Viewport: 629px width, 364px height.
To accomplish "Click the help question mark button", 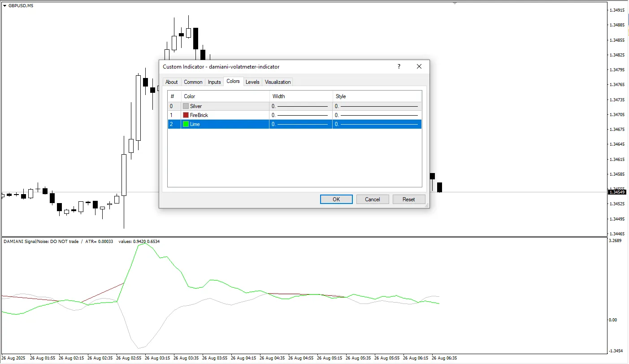I will pos(399,66).
